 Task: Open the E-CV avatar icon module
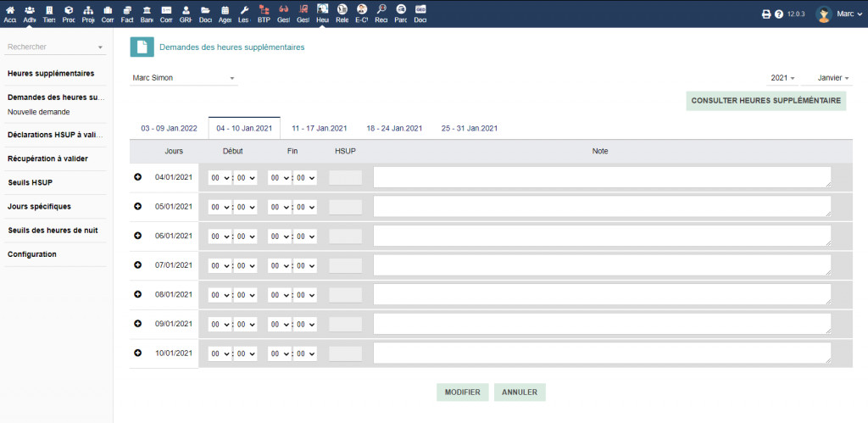coord(361,9)
